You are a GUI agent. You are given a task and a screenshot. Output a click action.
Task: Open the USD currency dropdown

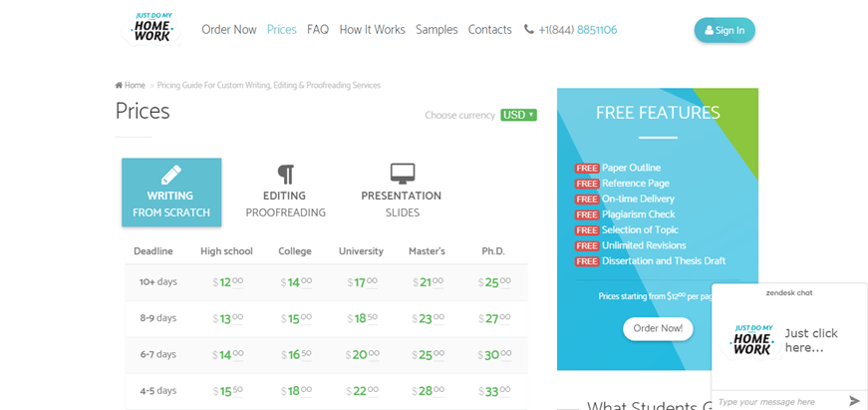coord(518,115)
